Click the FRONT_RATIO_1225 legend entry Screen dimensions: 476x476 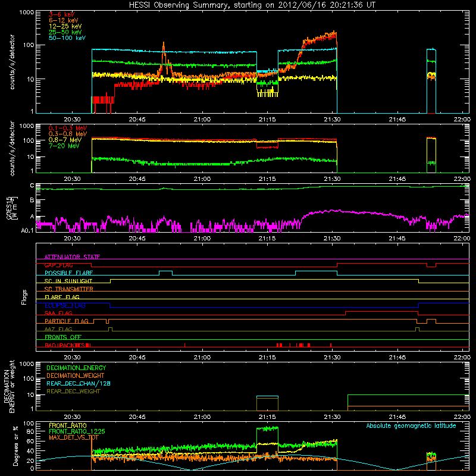point(77,431)
